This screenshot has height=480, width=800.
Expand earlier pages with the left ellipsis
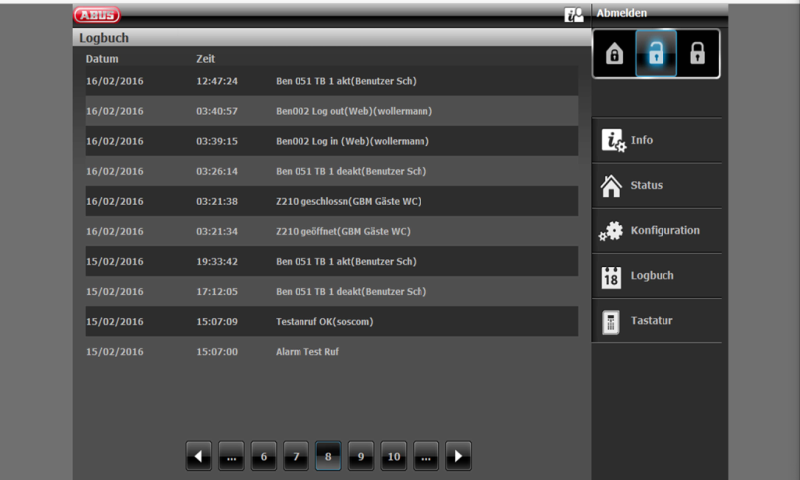tap(231, 456)
